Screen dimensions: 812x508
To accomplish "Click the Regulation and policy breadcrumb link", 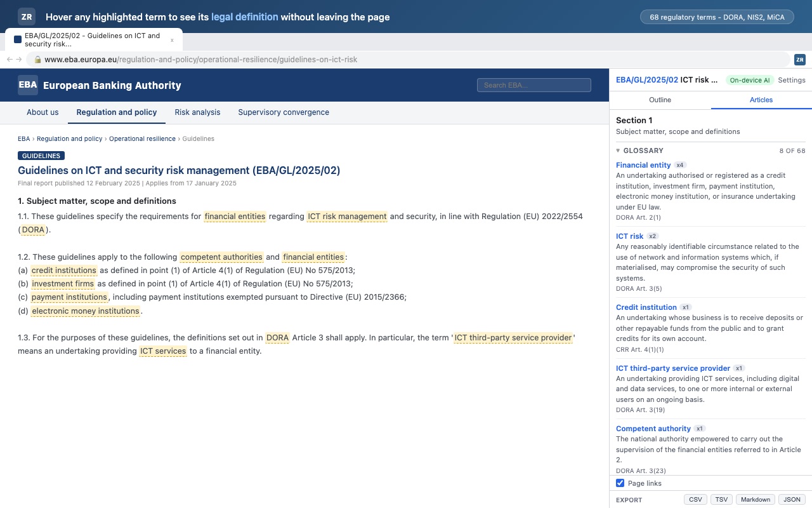I will [x=69, y=138].
